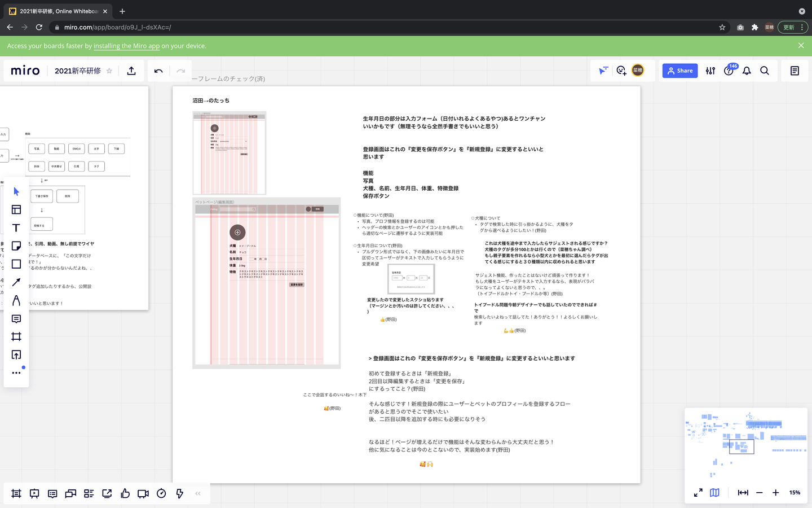
Task: Open the Notifications bell
Action: 747,71
